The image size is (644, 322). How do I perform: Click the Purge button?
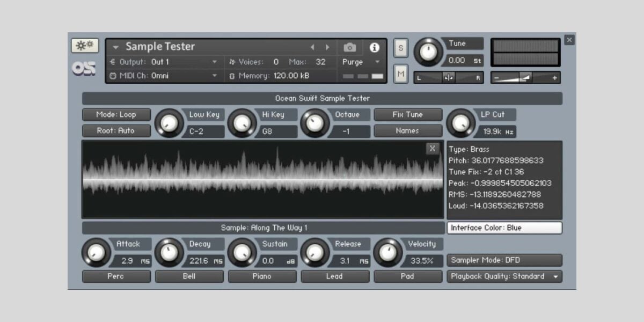point(353,62)
